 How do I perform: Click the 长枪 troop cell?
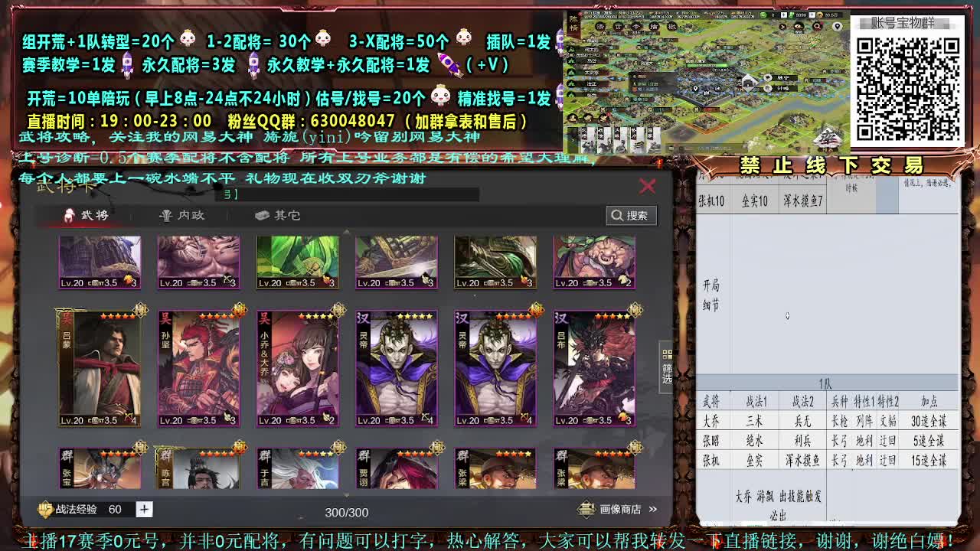pyautogui.click(x=839, y=421)
